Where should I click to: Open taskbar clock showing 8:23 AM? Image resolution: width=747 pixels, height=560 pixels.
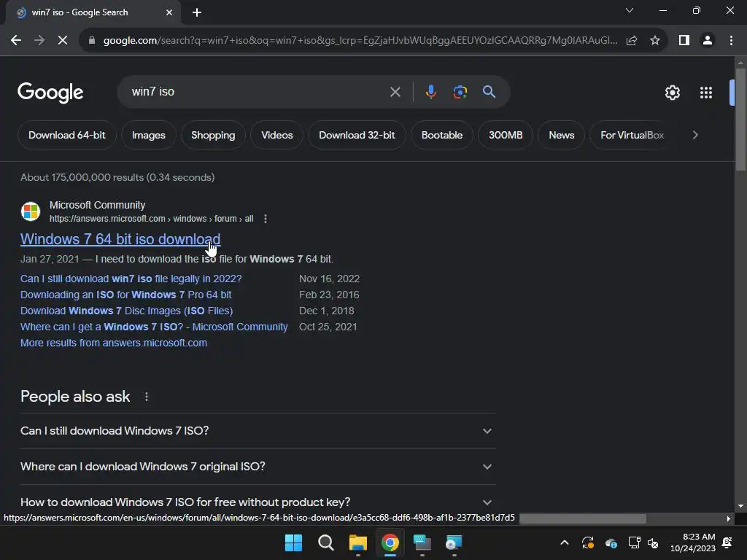693,542
